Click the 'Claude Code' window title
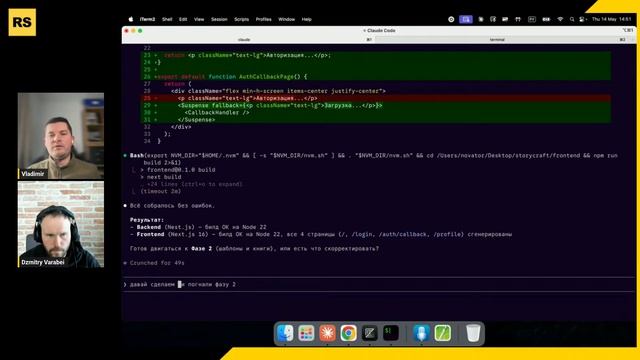Viewport: 640px width, 360px height. pyautogui.click(x=379, y=31)
